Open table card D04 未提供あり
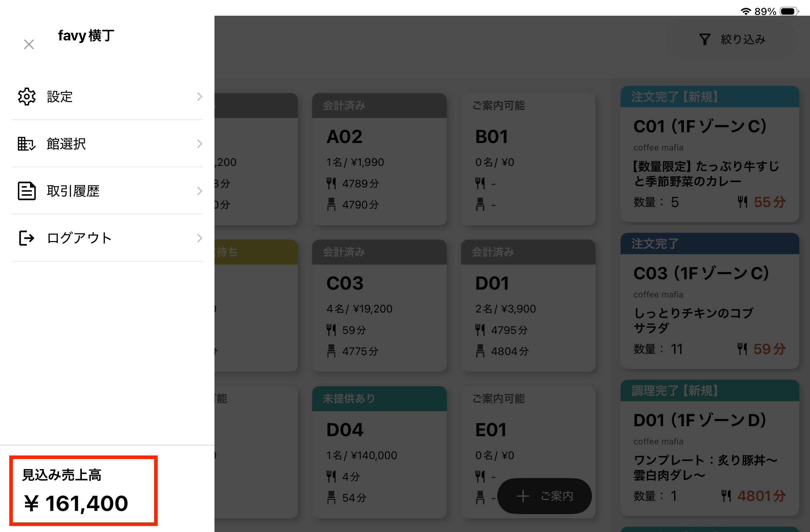The image size is (810, 532). 379,452
